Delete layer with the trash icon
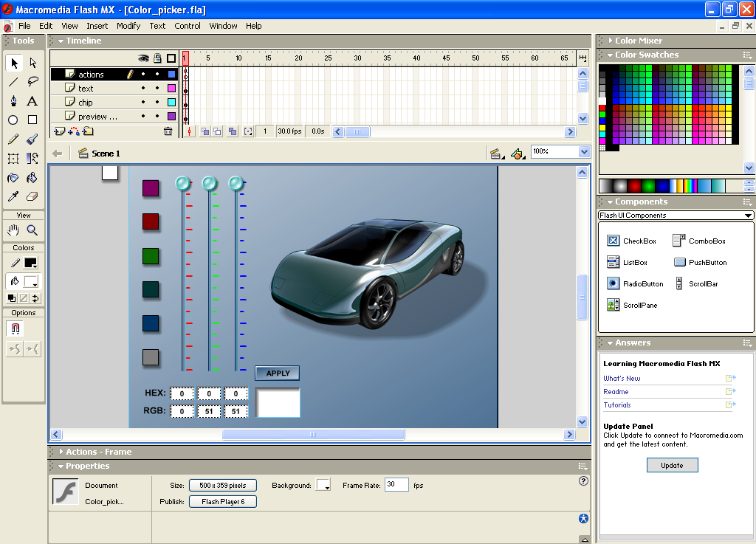This screenshot has height=544, width=756. coord(168,131)
